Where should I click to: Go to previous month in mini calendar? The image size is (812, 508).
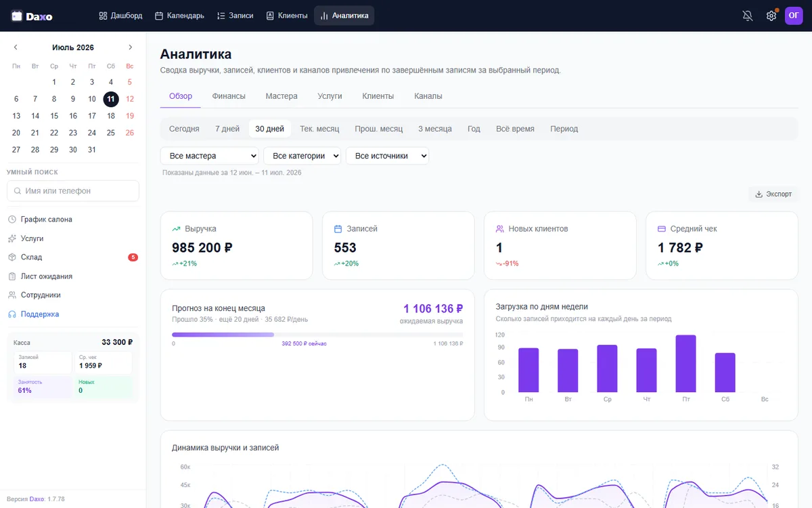(x=16, y=47)
